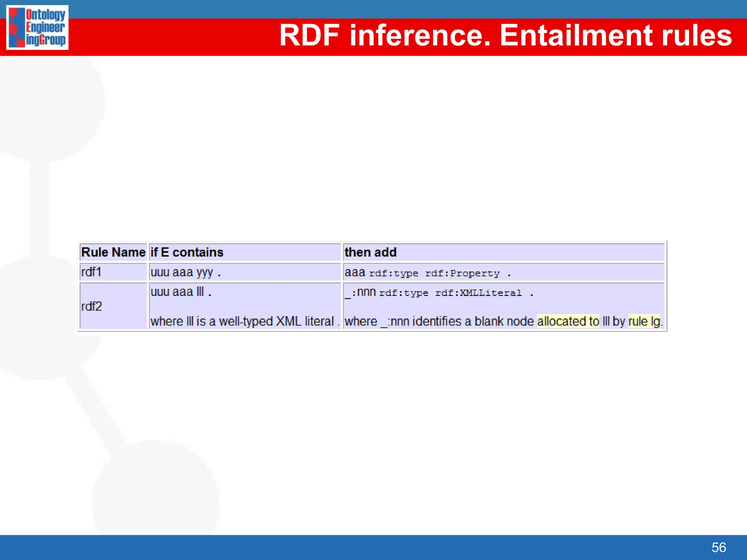
Task: Open the highlighted 'rule lg' link
Action: [644, 321]
